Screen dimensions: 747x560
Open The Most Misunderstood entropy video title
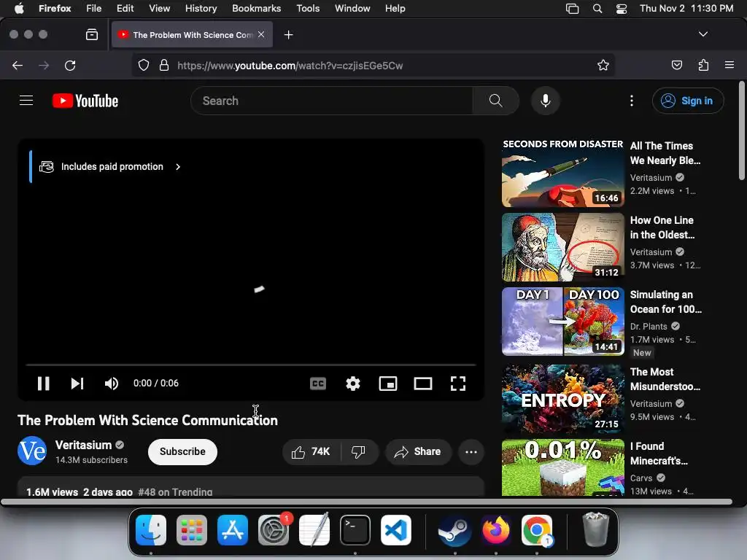click(x=665, y=379)
